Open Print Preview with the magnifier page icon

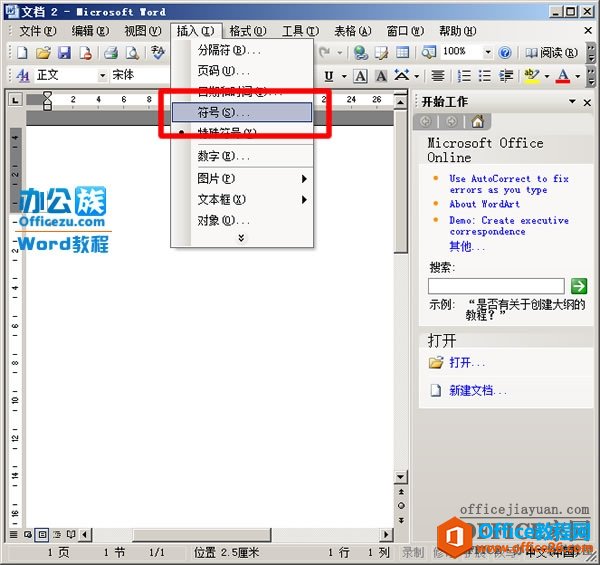pos(132,52)
